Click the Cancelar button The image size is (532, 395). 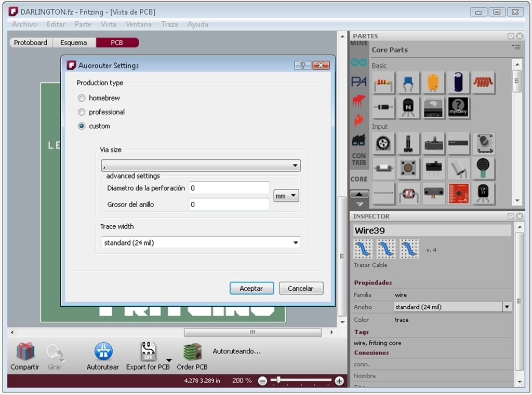(301, 288)
